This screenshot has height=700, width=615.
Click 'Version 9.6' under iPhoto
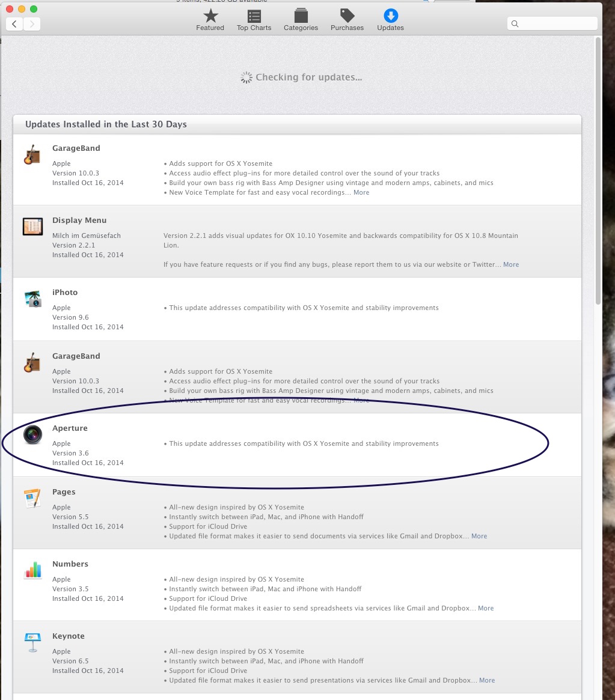tap(70, 317)
